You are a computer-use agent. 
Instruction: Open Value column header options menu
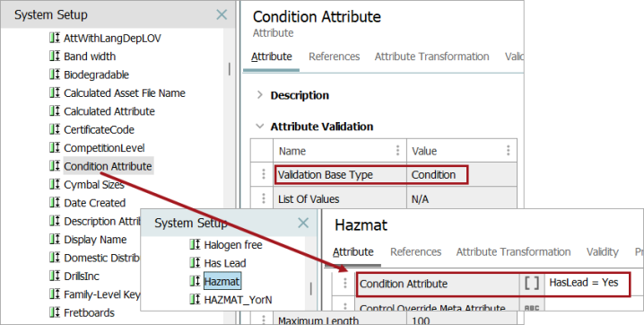pos(508,150)
